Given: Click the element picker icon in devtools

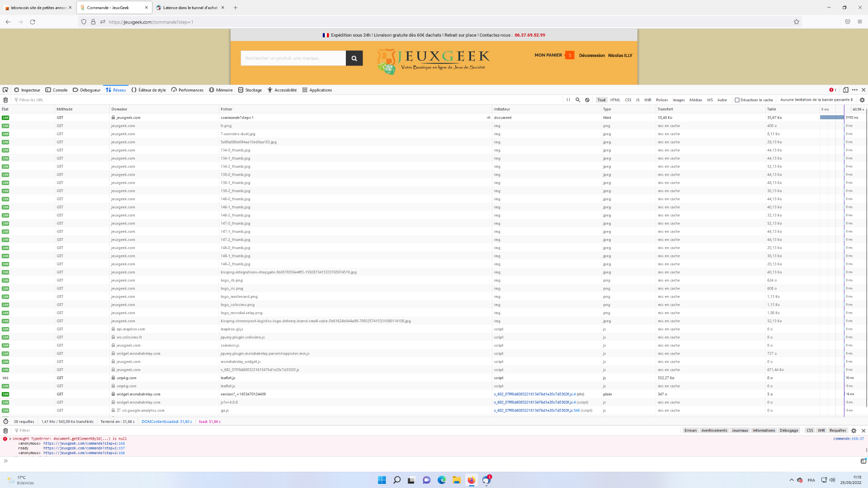Looking at the screenshot, I should pyautogui.click(x=5, y=90).
